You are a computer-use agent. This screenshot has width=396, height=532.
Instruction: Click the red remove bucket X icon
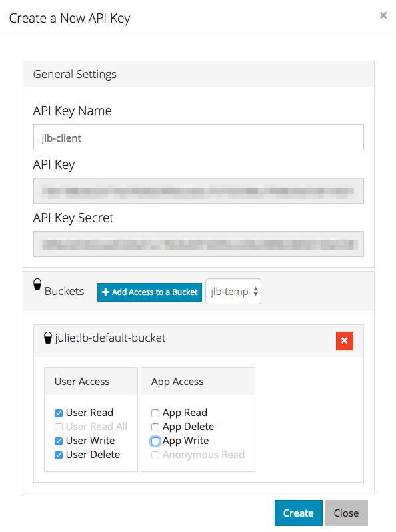(345, 340)
